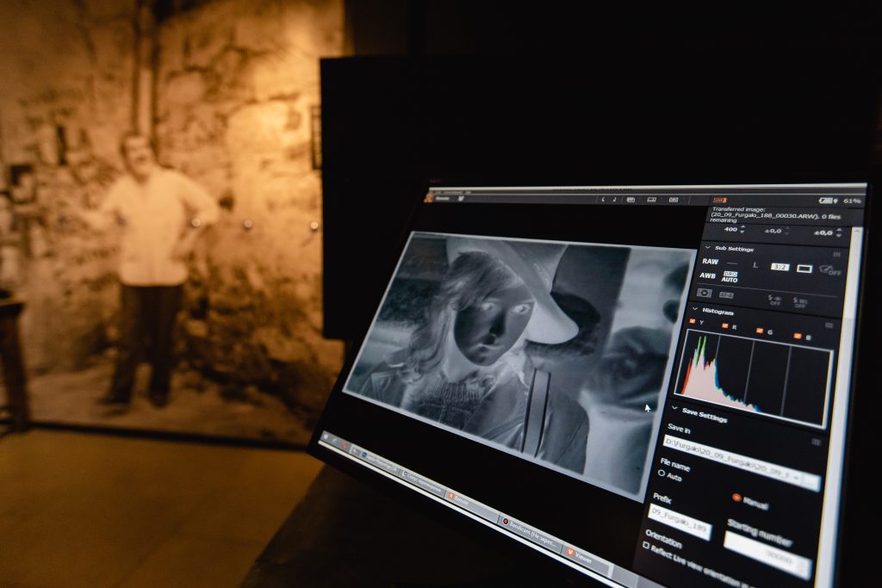Click the DRO Auto setting icon
This screenshot has width=882, height=588.
tap(730, 278)
